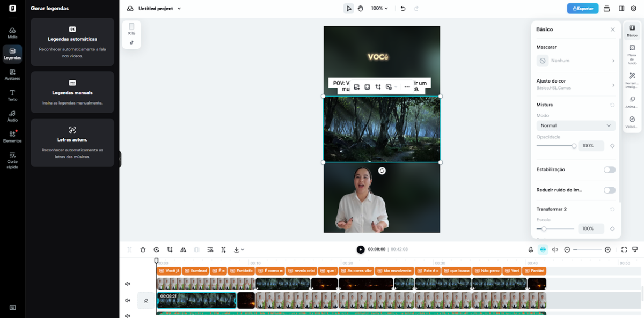Click the mirror flip icon in timeline toolbar

tap(183, 249)
